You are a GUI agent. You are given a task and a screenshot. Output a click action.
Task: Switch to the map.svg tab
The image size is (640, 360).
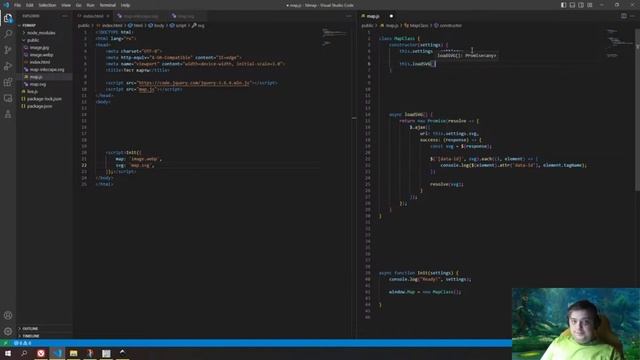click(x=186, y=16)
